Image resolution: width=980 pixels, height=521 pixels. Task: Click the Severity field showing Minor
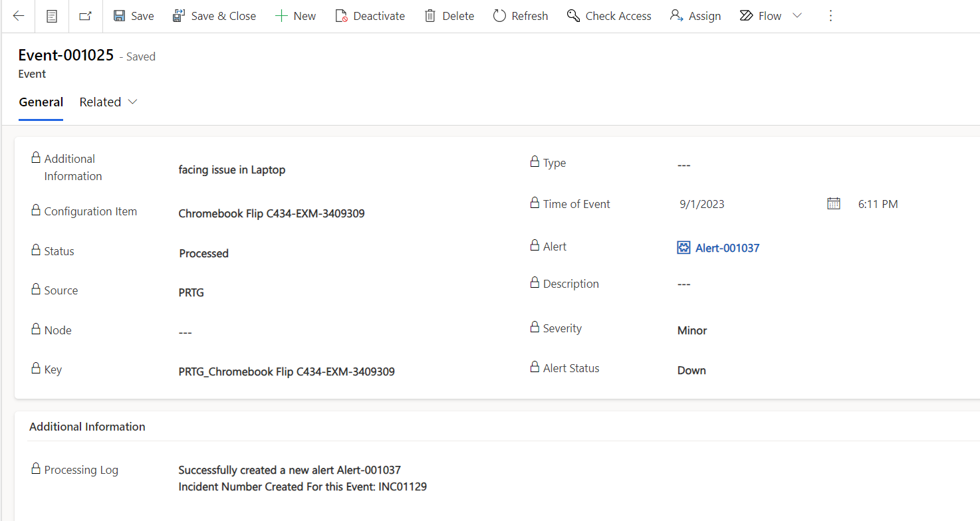692,330
